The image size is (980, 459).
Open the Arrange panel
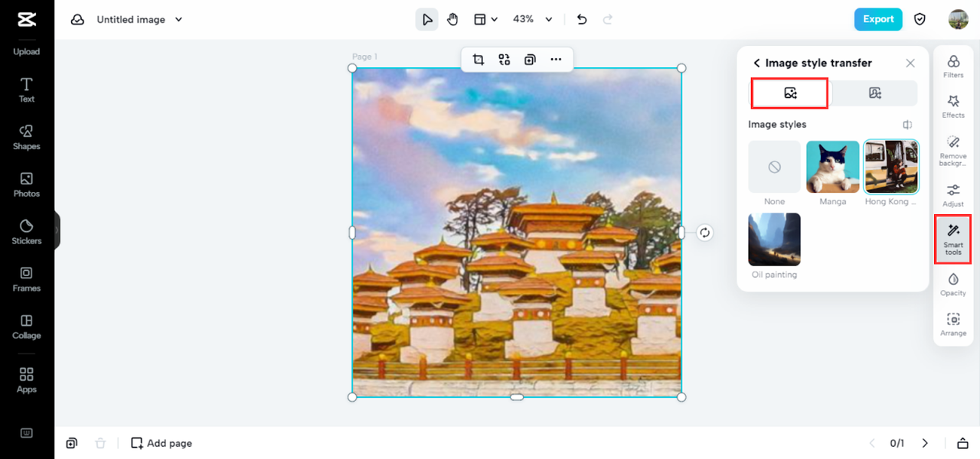[x=953, y=324]
